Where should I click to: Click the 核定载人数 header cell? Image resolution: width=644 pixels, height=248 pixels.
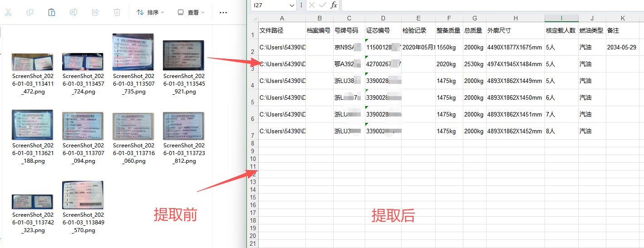coord(562,30)
